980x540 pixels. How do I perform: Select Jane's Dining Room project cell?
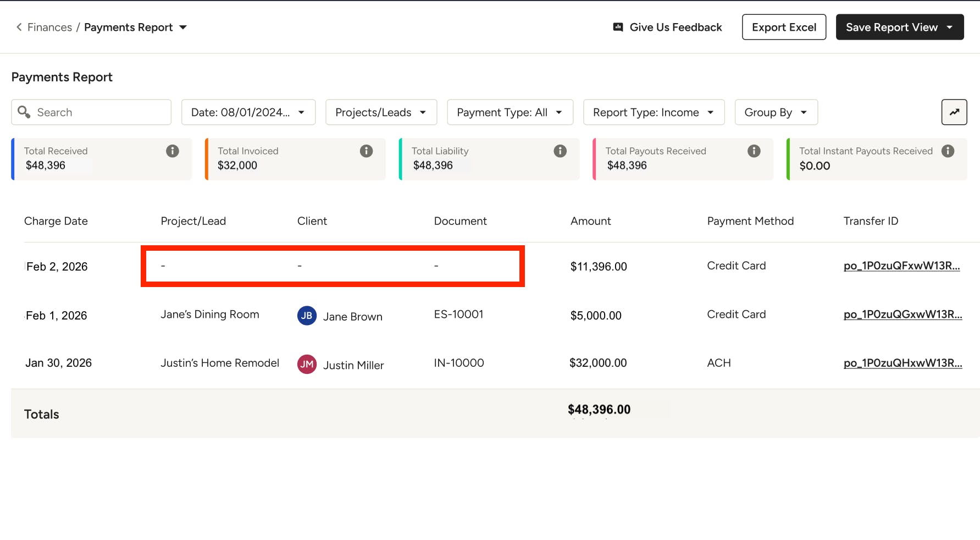pyautogui.click(x=210, y=315)
